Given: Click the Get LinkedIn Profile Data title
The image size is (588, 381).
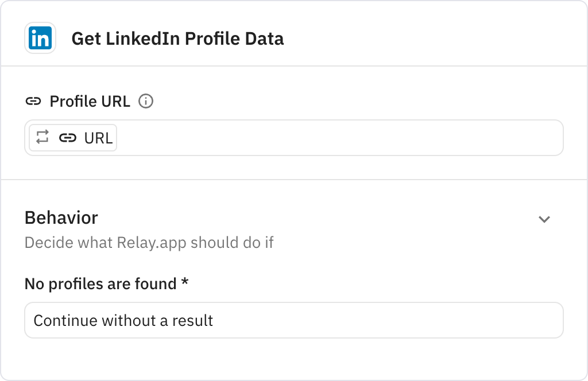Looking at the screenshot, I should 178,39.
